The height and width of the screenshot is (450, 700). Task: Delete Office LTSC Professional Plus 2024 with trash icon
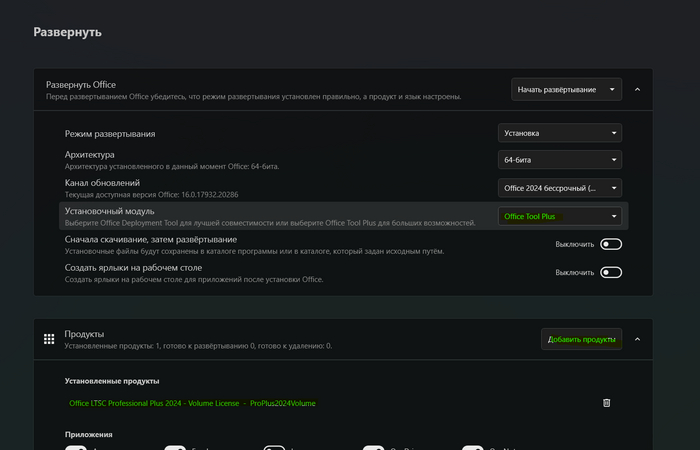click(x=606, y=403)
